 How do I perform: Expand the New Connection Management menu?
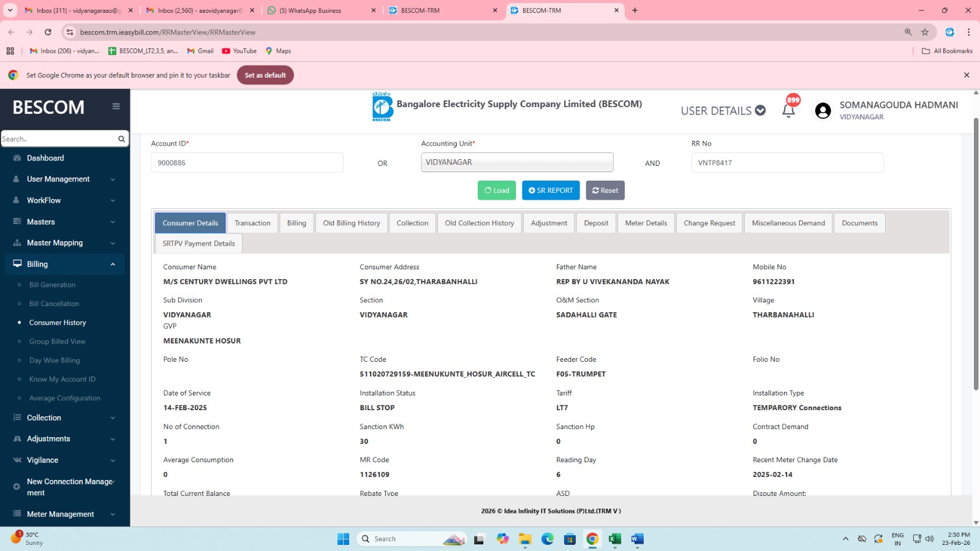[64, 487]
